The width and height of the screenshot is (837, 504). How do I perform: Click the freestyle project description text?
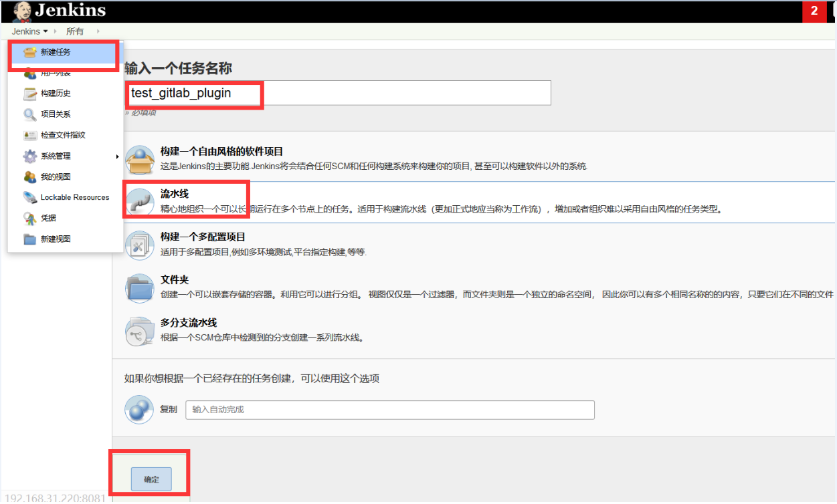375,166
